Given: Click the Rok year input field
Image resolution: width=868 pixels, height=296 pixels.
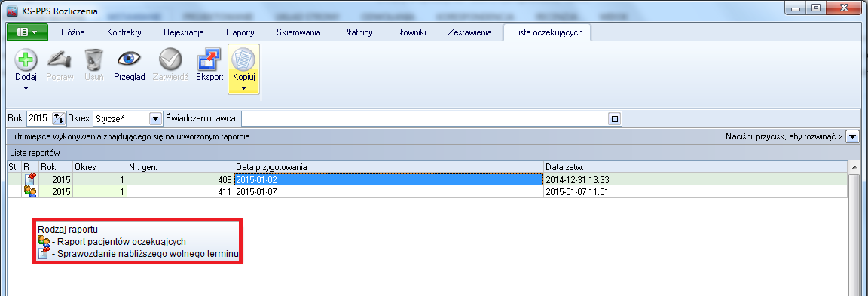Looking at the screenshot, I should pyautogui.click(x=38, y=118).
